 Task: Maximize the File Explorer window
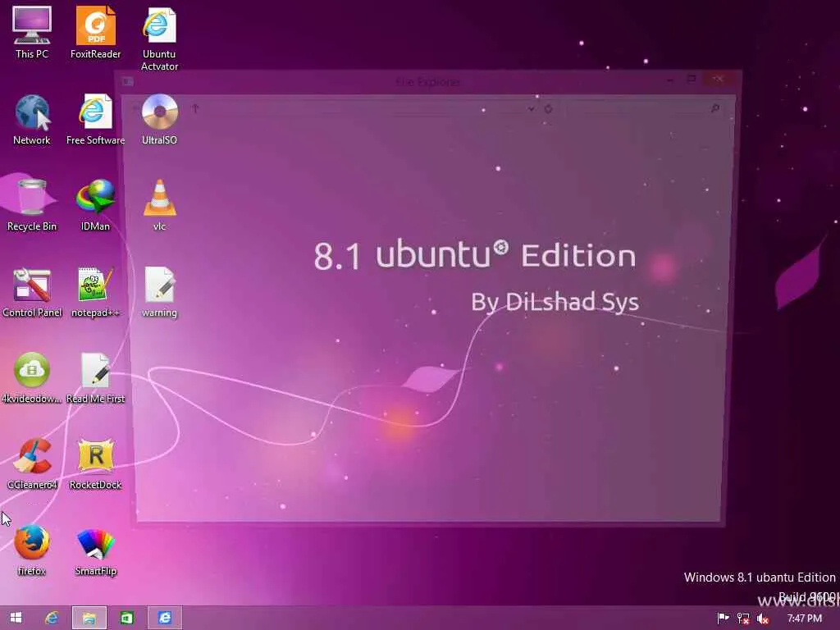[692, 79]
